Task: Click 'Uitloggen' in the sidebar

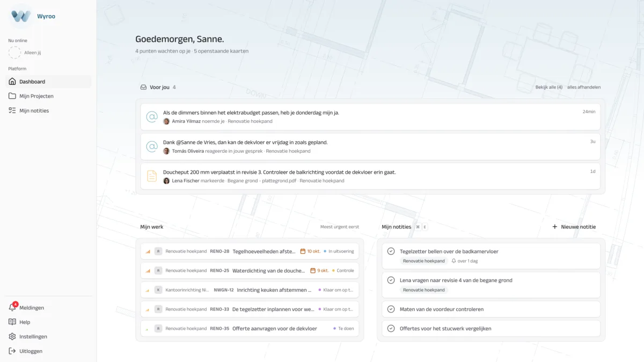Action: 48,351
